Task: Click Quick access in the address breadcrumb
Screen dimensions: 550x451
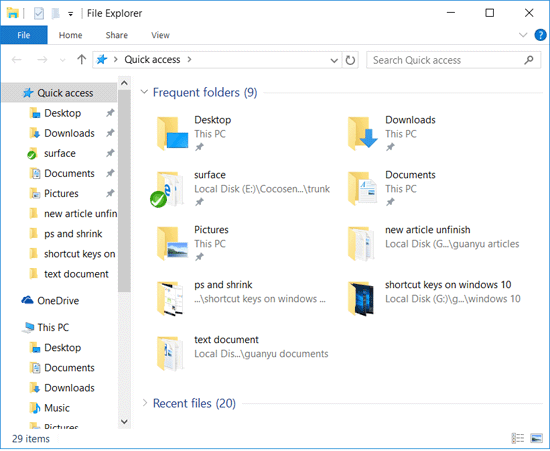Action: (152, 60)
